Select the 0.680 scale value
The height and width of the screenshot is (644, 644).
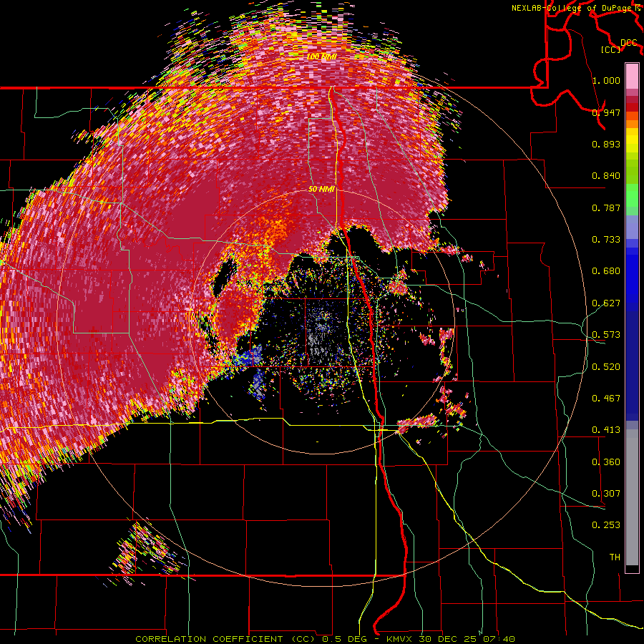pyautogui.click(x=606, y=271)
